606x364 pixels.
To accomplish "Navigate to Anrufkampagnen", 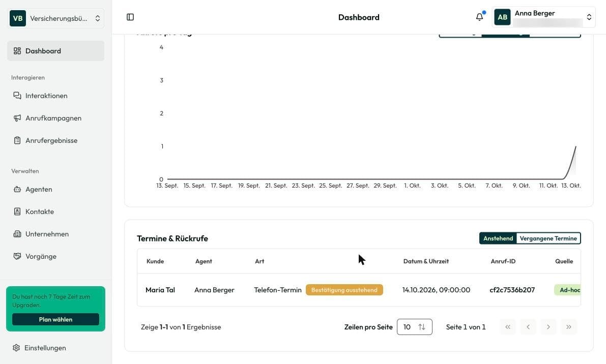I will (55, 118).
